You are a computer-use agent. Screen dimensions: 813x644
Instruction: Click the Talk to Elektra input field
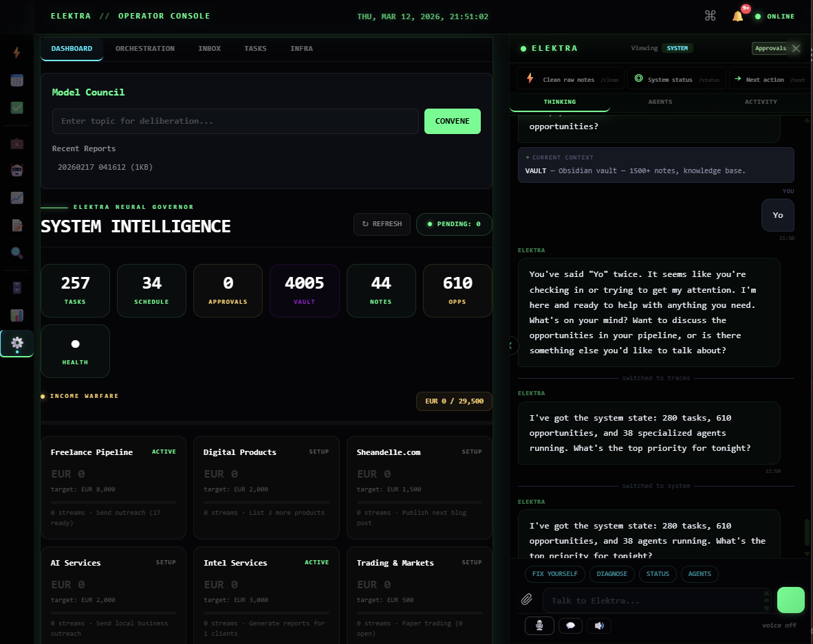tap(653, 600)
